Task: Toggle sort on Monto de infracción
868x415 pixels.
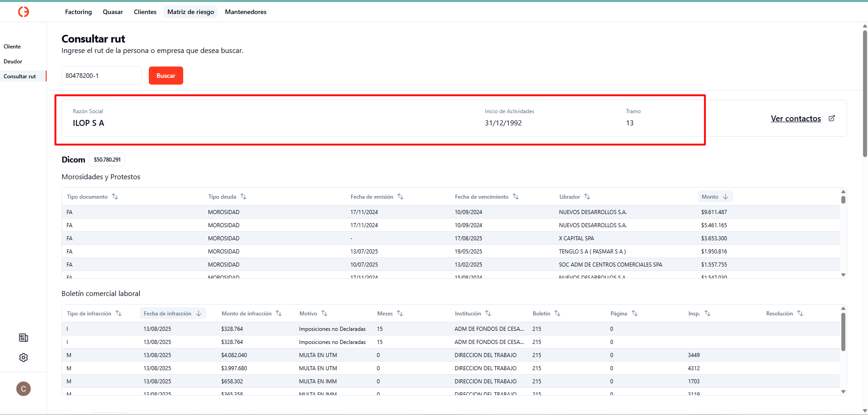Action: (278, 313)
